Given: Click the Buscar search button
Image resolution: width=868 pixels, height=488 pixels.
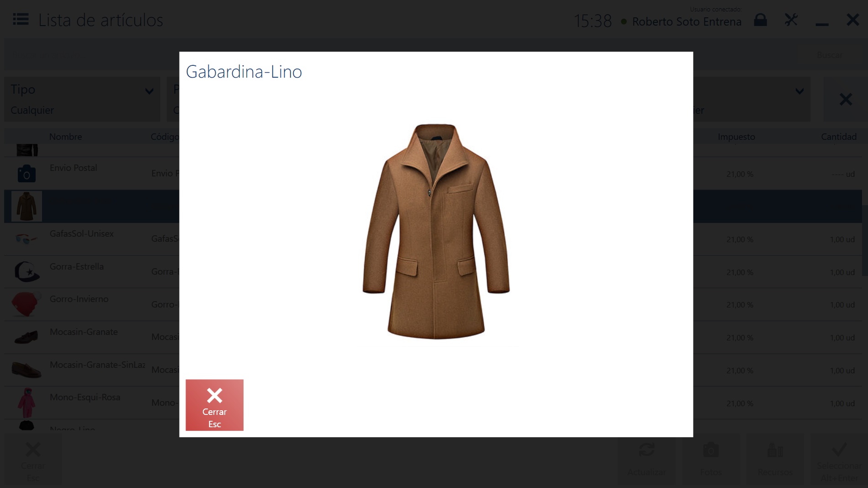Looking at the screenshot, I should click(830, 55).
